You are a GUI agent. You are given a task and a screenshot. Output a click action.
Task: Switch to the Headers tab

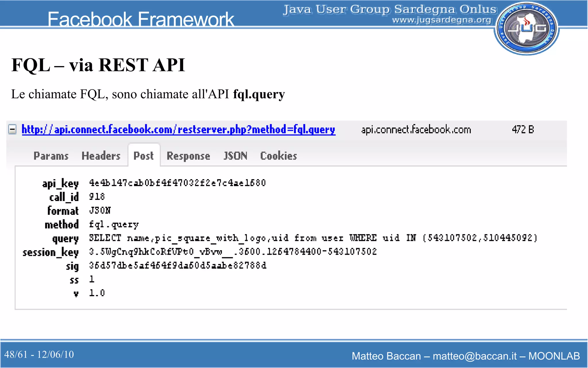click(x=101, y=156)
